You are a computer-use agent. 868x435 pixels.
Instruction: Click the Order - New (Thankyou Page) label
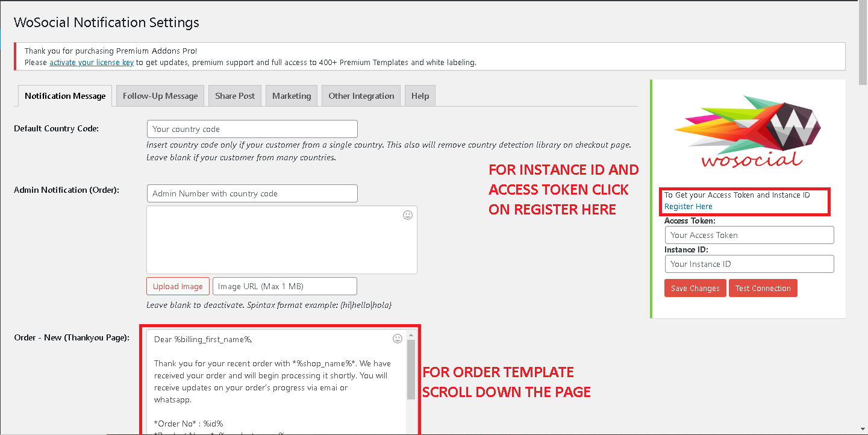click(x=72, y=337)
